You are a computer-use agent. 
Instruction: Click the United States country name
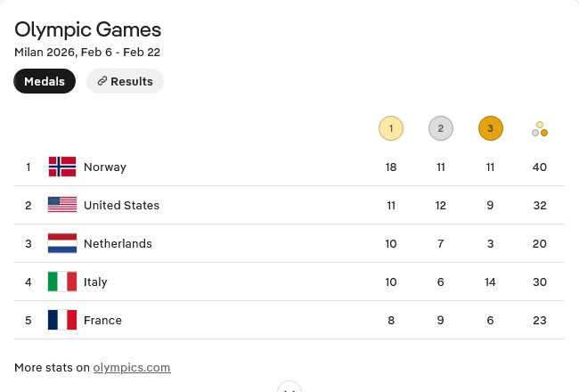click(121, 205)
